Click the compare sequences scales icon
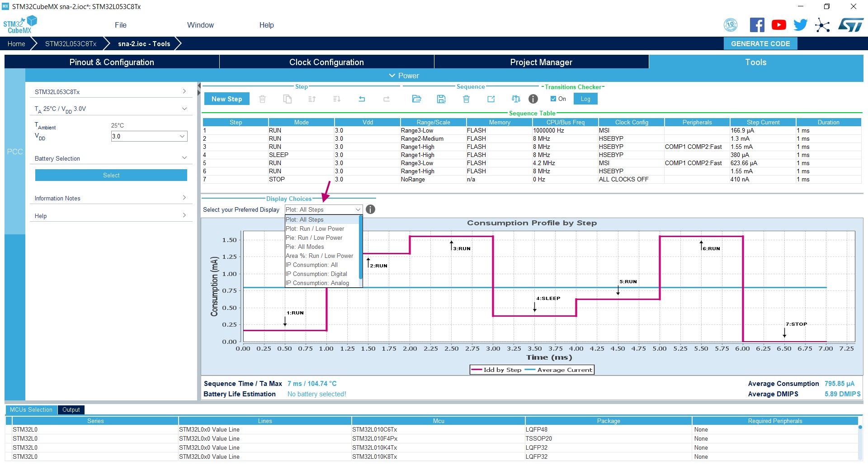Screen dimensions: 868x466 point(516,99)
